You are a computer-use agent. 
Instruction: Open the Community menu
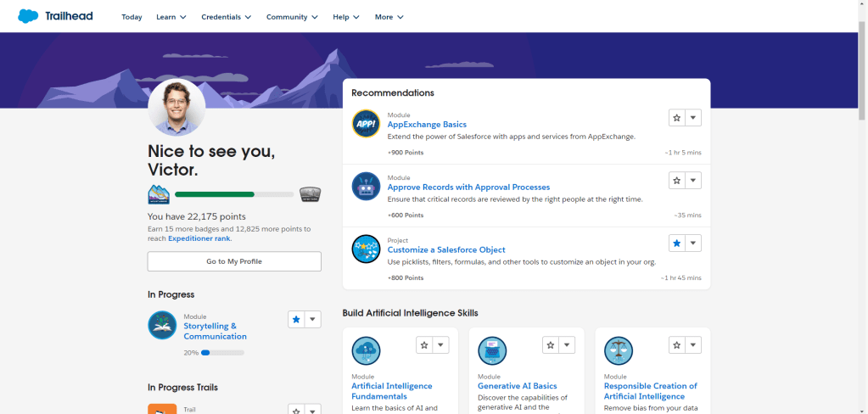point(292,17)
